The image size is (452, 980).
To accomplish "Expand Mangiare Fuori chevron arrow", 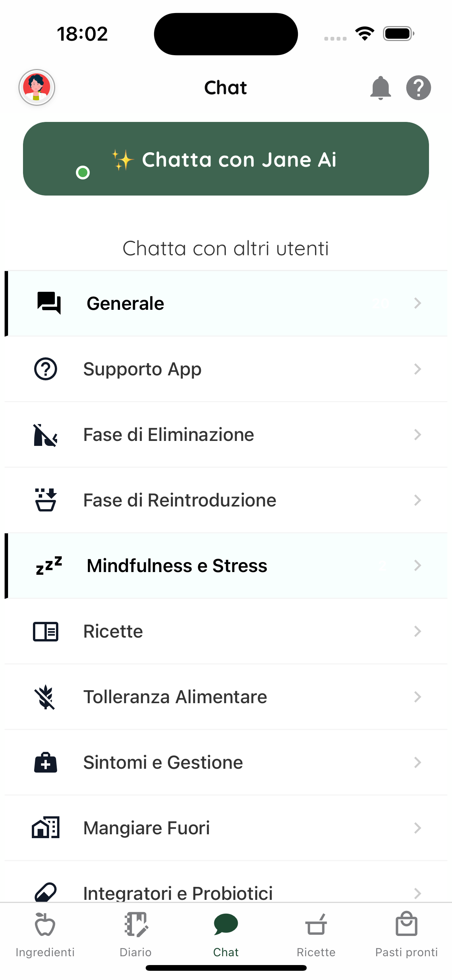I will pyautogui.click(x=417, y=828).
